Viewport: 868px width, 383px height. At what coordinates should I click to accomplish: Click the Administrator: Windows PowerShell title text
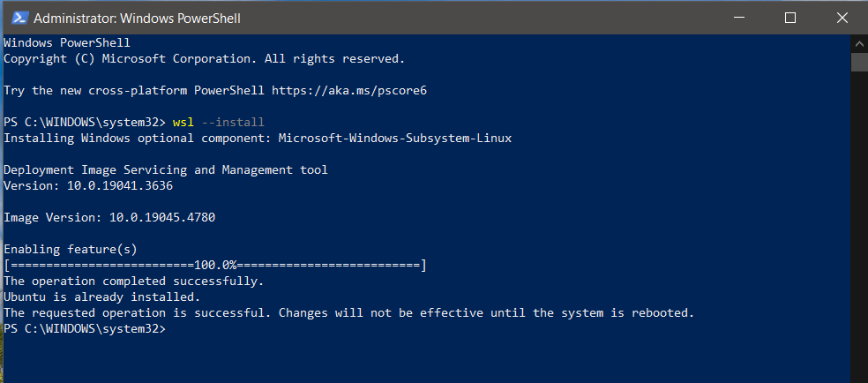(x=137, y=19)
